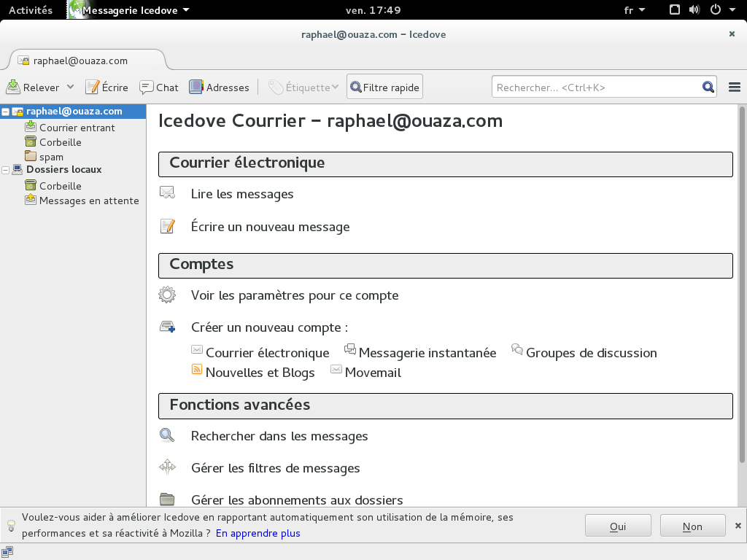
Task: Open the Relever dropdown arrow
Action: [x=71, y=87]
